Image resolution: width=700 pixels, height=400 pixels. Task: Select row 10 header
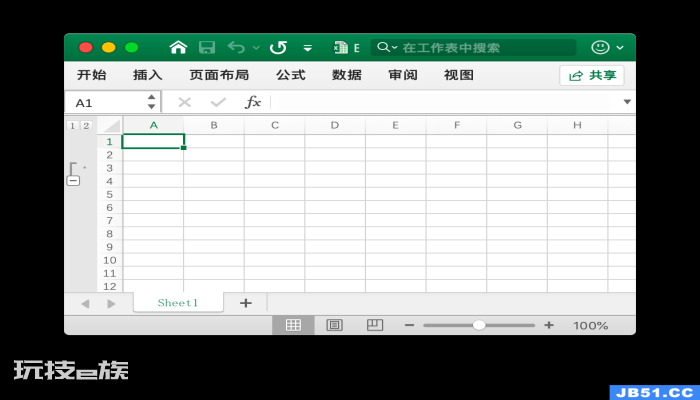[x=109, y=260]
